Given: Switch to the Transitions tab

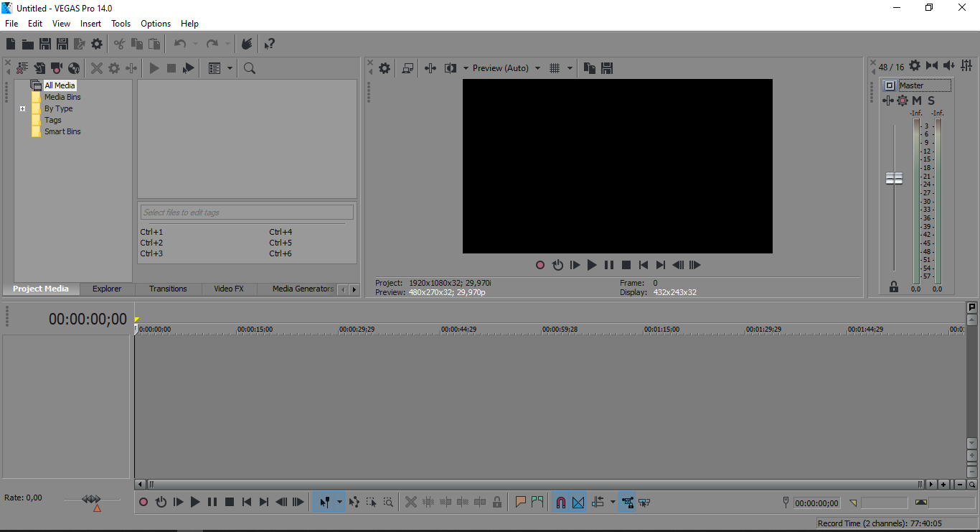Looking at the screenshot, I should 167,288.
